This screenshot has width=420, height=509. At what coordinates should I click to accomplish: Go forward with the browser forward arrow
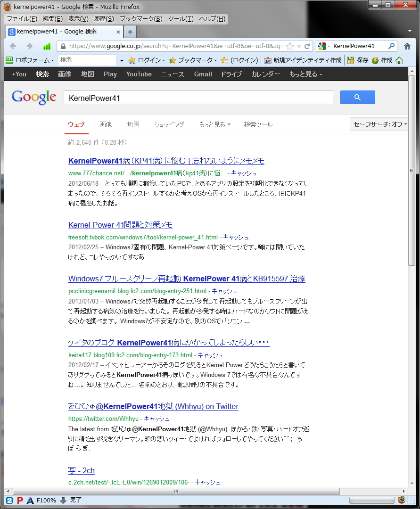[30, 46]
